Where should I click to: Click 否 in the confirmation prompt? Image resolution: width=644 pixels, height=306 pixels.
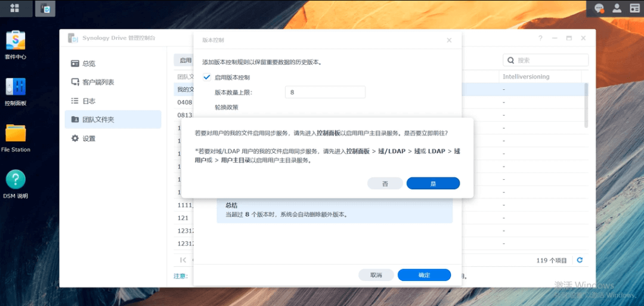[x=385, y=184]
